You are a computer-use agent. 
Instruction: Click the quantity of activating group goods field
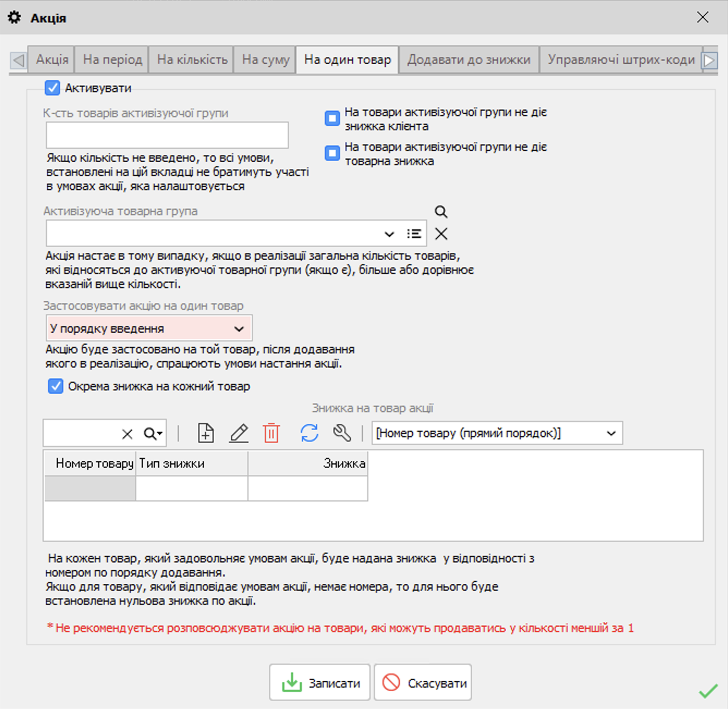pos(167,136)
